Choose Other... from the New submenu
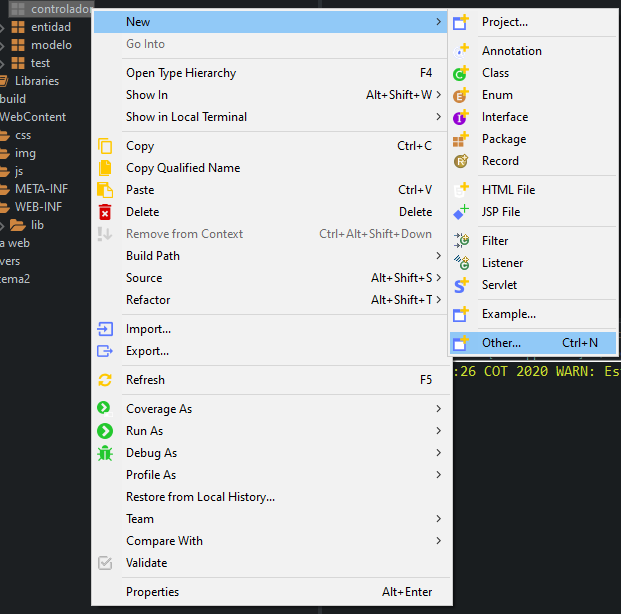Screen dimensions: 621x614 tap(501, 343)
